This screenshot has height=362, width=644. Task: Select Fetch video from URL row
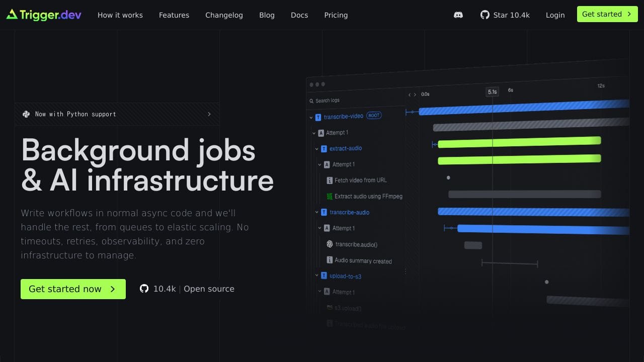(361, 180)
